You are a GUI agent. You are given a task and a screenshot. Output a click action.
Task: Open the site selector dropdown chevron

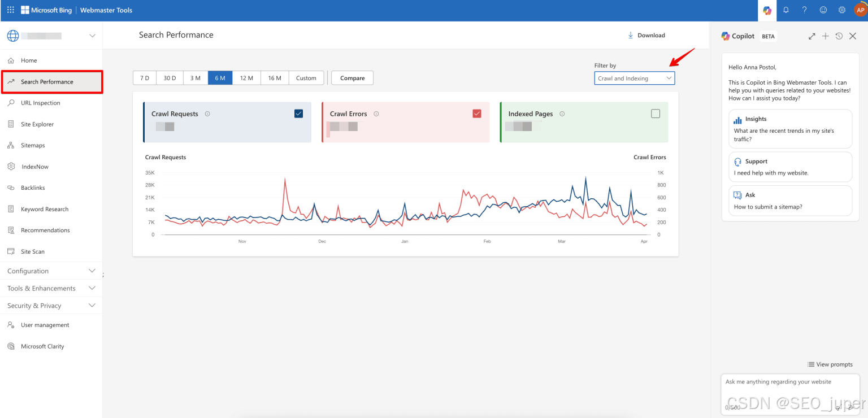93,36
